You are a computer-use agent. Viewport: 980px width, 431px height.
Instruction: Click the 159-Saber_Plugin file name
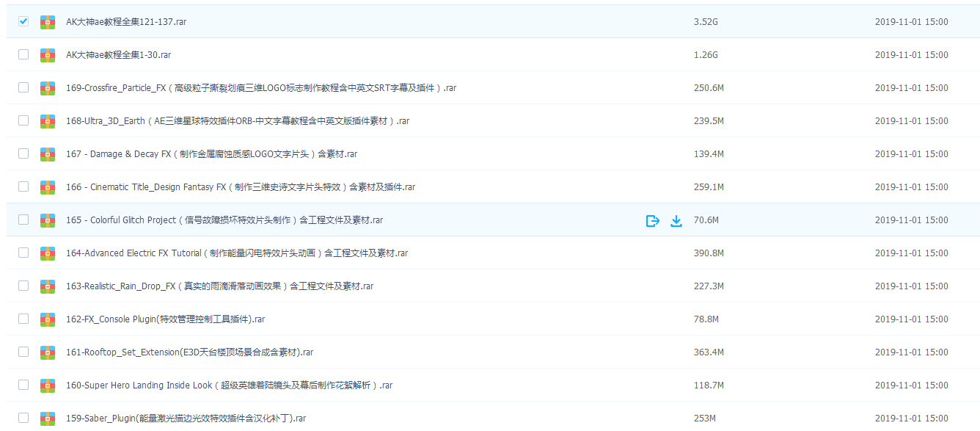coord(186,419)
